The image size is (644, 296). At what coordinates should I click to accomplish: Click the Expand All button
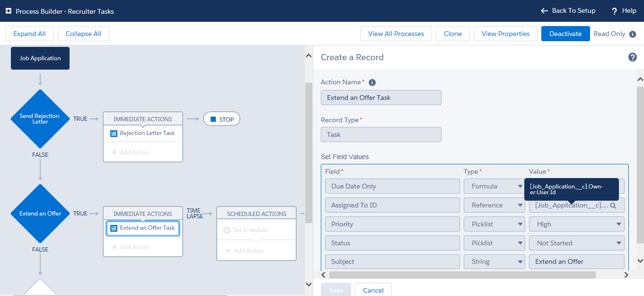tap(29, 34)
